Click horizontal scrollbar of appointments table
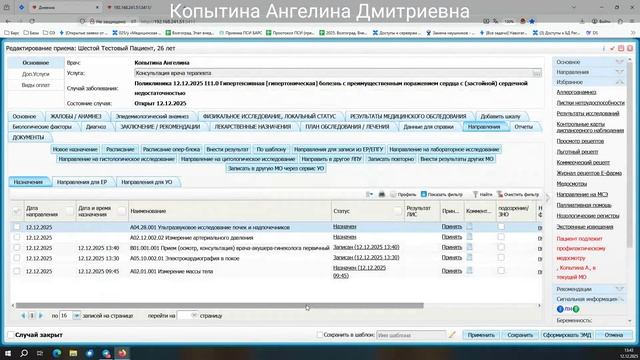Image resolution: width=640 pixels, height=360 pixels. [x=220, y=305]
